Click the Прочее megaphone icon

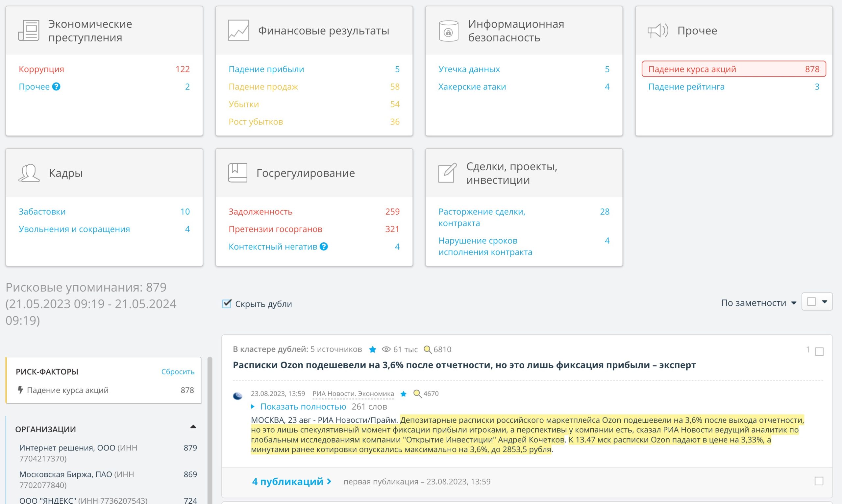coord(658,31)
